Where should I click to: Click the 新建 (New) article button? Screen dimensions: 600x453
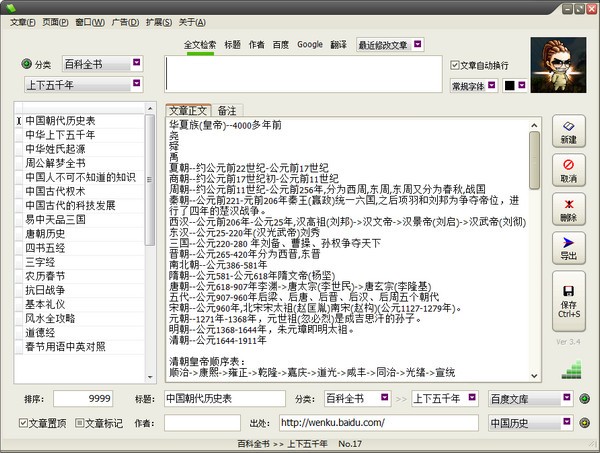568,130
